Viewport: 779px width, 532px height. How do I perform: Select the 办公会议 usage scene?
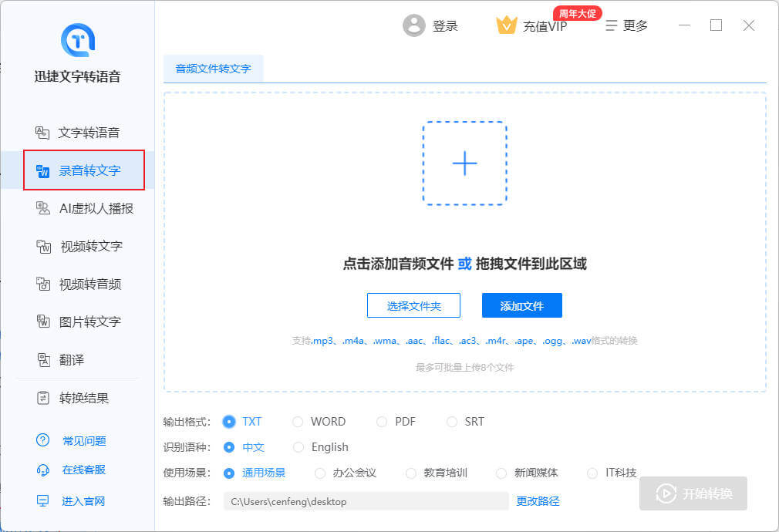[320, 473]
